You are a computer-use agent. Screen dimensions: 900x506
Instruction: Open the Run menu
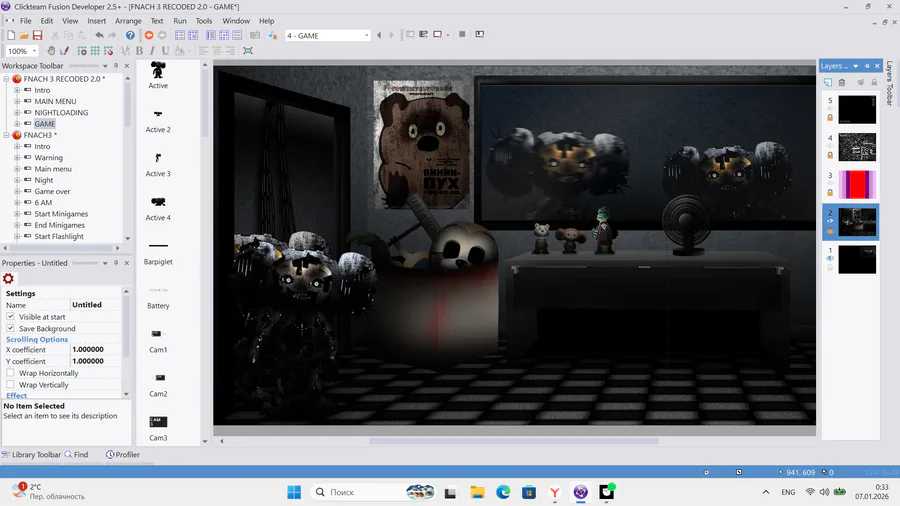(x=180, y=21)
